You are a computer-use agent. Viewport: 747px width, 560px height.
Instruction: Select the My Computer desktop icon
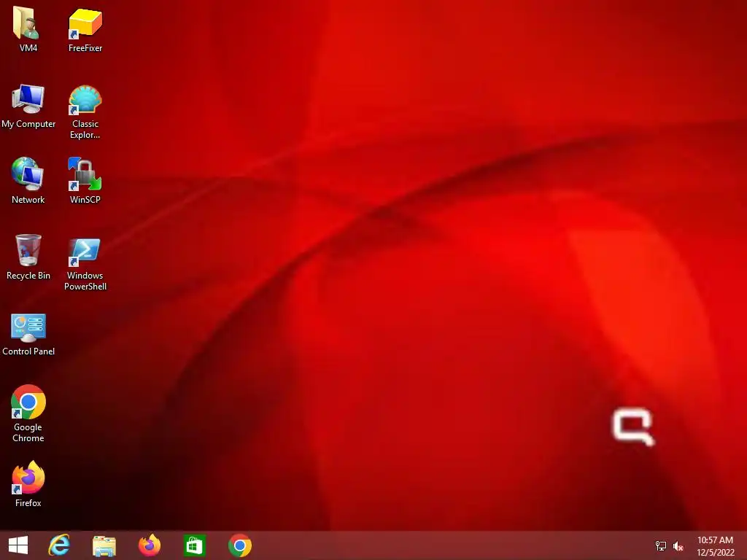(x=28, y=99)
